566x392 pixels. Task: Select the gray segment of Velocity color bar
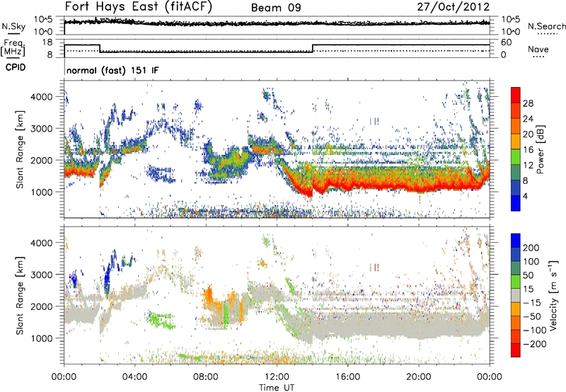(516, 296)
